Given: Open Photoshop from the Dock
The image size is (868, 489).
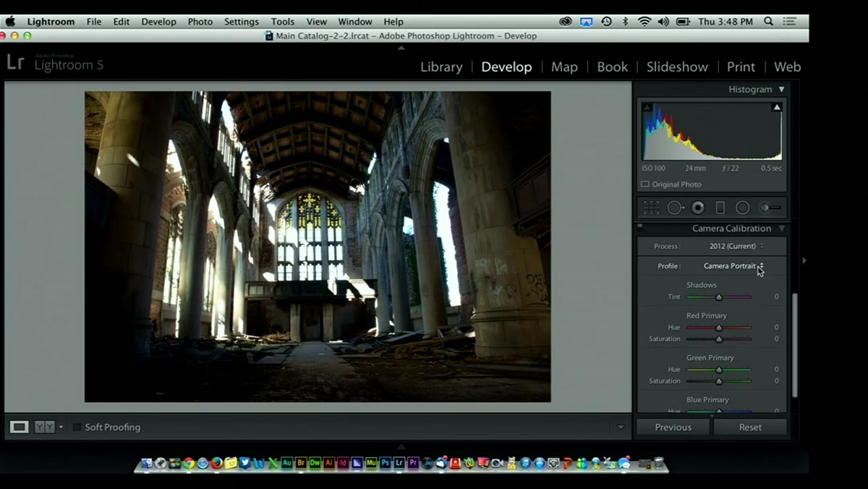Looking at the screenshot, I should coord(386,462).
